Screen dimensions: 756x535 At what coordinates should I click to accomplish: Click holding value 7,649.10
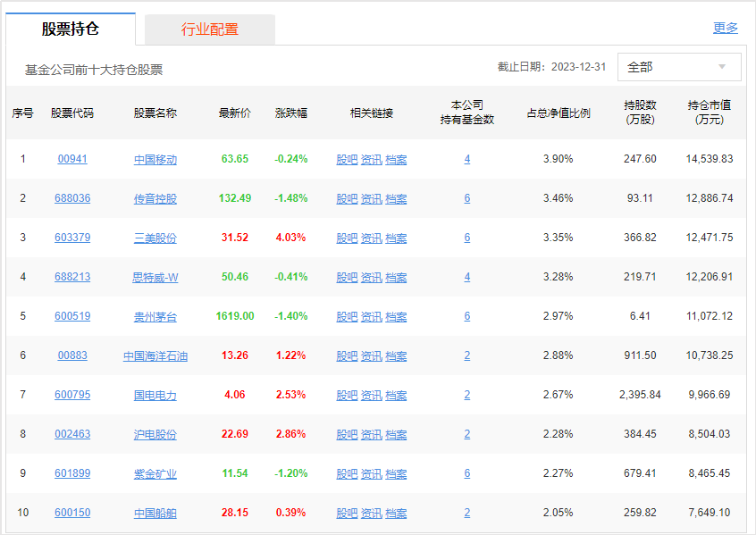[x=710, y=513]
